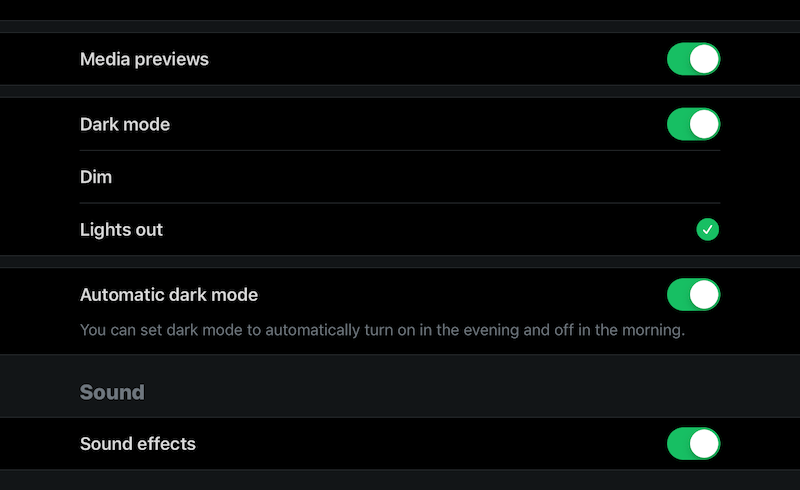
Task: Click the automatic dark mode description text
Action: pyautogui.click(x=382, y=330)
